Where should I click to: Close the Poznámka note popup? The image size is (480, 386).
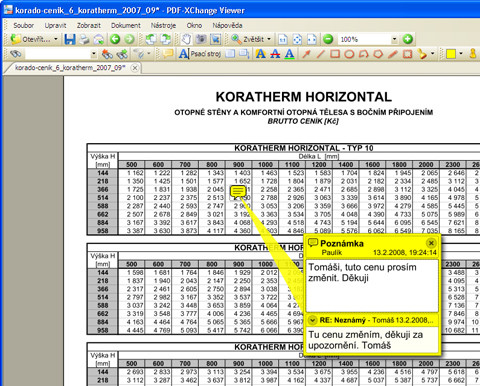431,243
